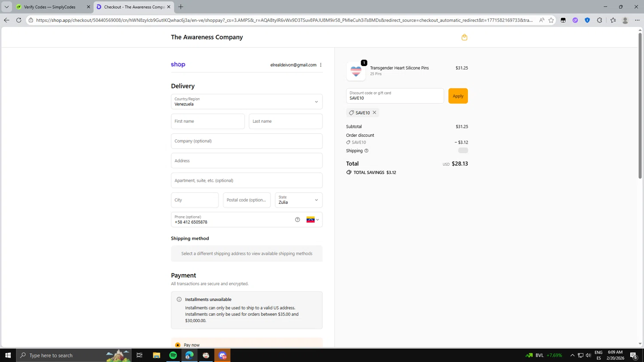The width and height of the screenshot is (644, 362).
Task: Click the Shop logo
Action: click(x=178, y=64)
